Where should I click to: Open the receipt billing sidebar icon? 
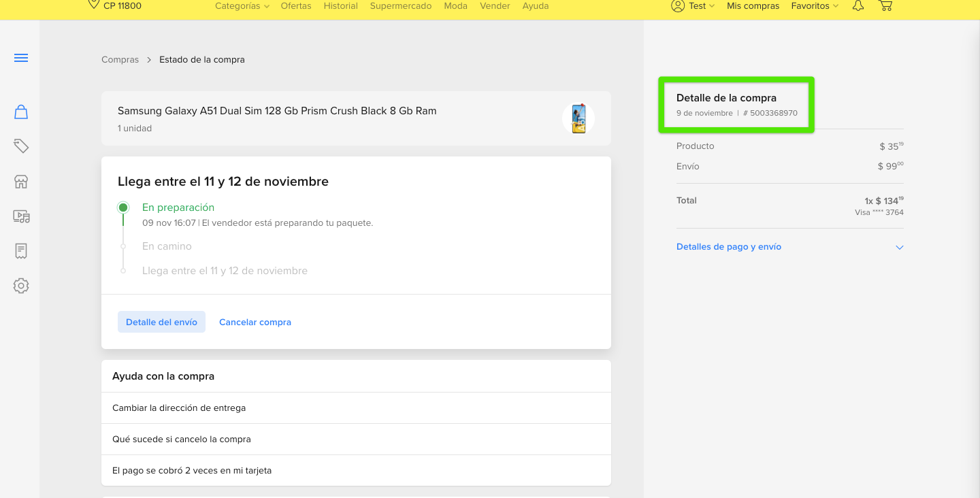pos(21,251)
